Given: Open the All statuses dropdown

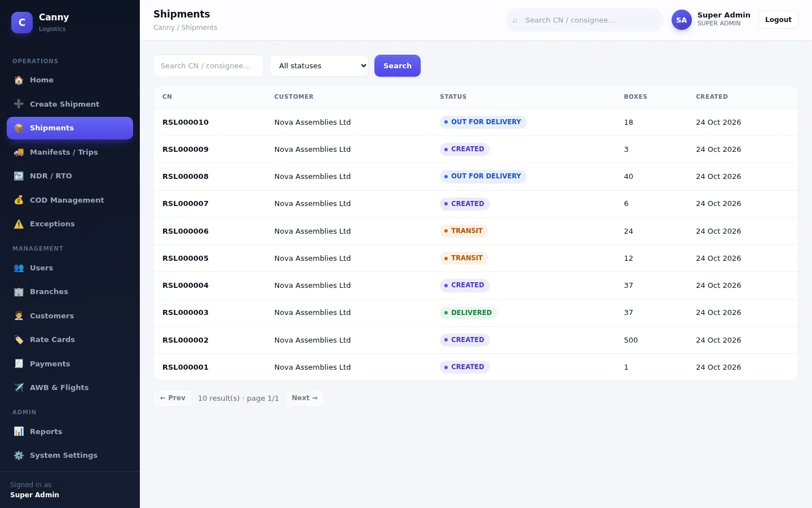Looking at the screenshot, I should 319,65.
